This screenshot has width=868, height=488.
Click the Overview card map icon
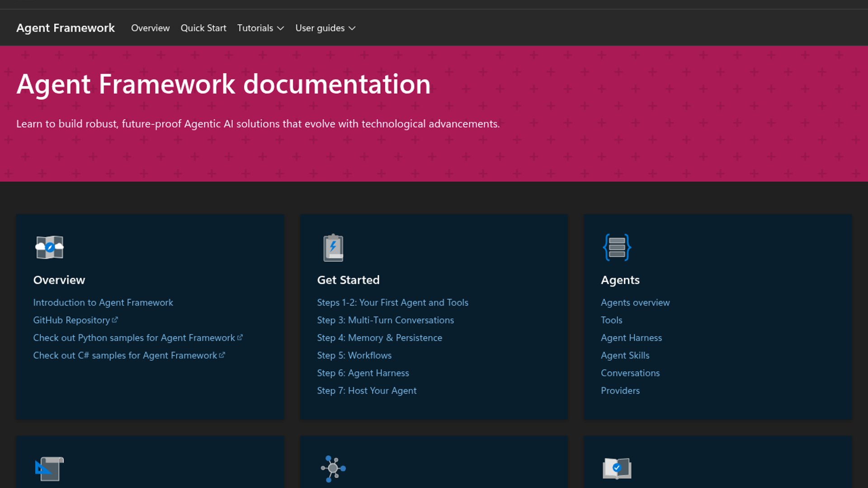coord(49,247)
